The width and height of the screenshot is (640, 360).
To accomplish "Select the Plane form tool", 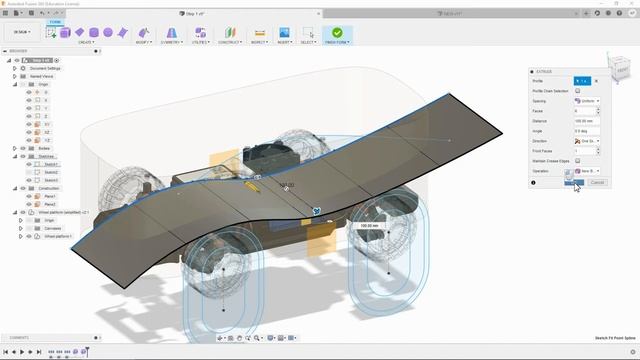I will pyautogui.click(x=80, y=32).
